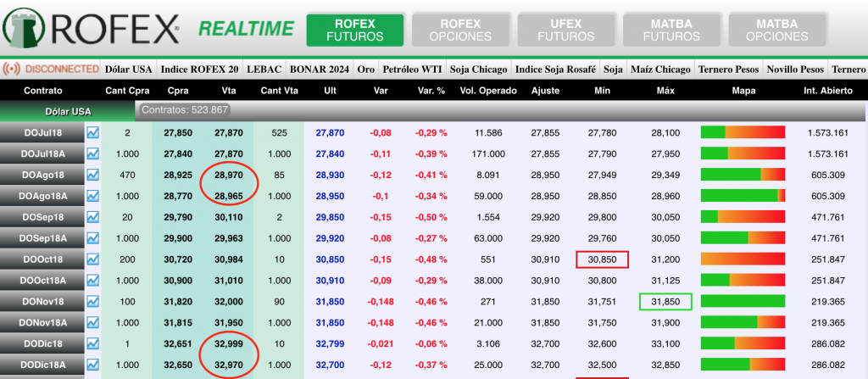Select Oro product link
This screenshot has height=379, width=868.
(x=366, y=70)
